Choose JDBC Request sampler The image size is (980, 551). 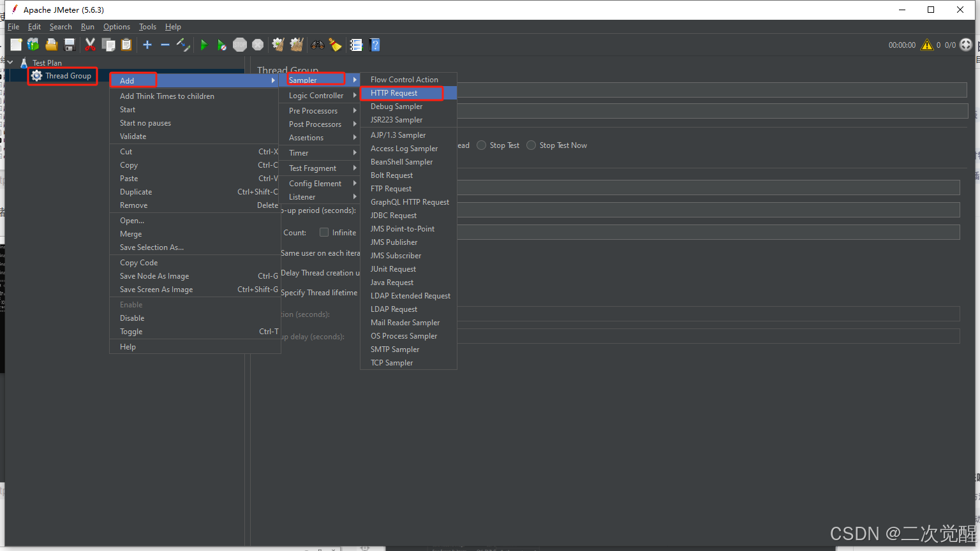point(408,216)
